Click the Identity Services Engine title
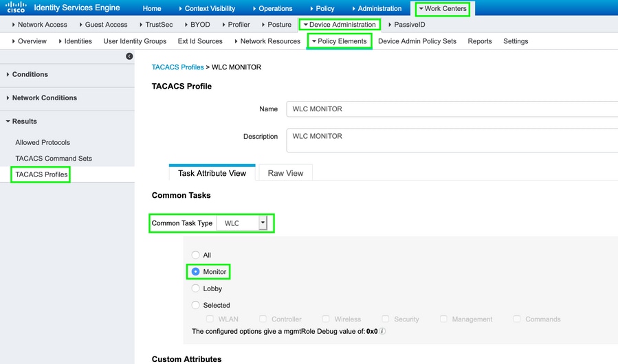618x364 pixels. click(77, 8)
